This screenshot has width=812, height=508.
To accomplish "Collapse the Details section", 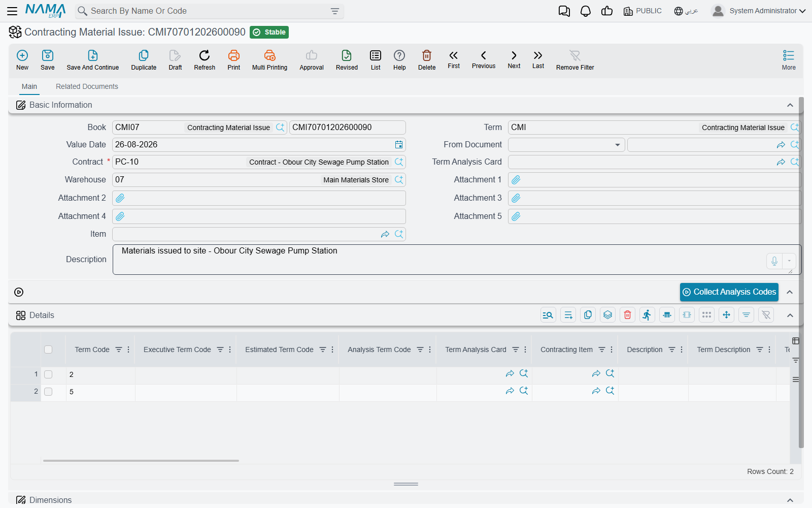I will pyautogui.click(x=790, y=315).
